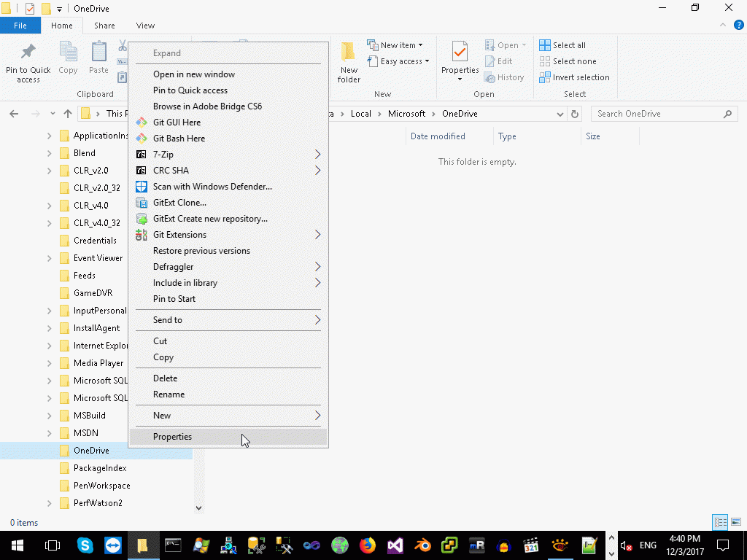Image resolution: width=747 pixels, height=560 pixels.
Task: Open the File tab
Action: [x=20, y=26]
